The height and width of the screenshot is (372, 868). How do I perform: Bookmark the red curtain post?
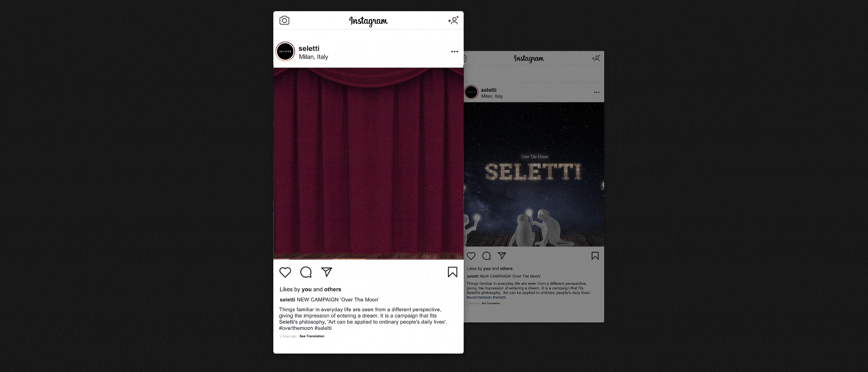point(452,272)
